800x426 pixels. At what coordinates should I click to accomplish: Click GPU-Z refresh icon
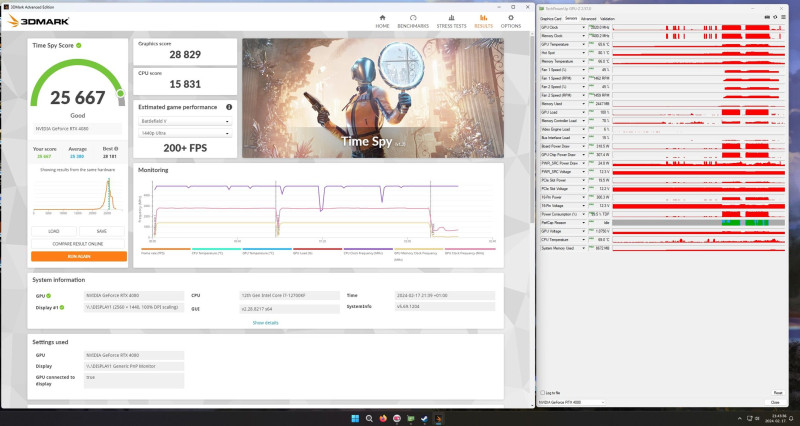pyautogui.click(x=775, y=17)
